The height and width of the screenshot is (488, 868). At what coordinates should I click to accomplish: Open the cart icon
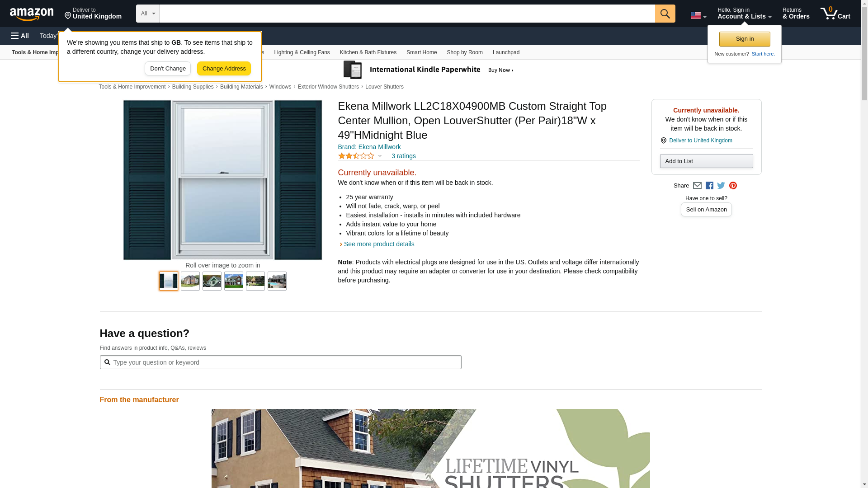coord(835,14)
